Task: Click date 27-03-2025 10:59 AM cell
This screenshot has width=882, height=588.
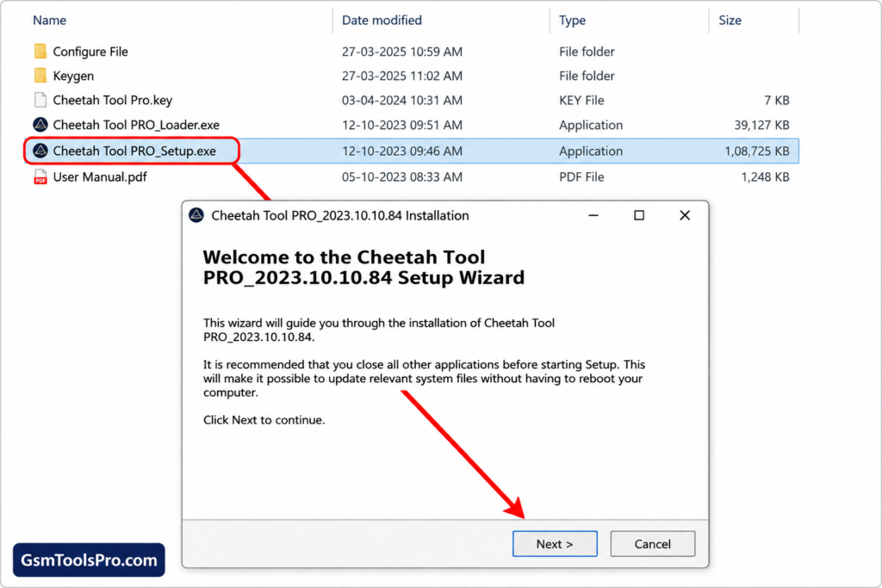Action: coord(402,52)
